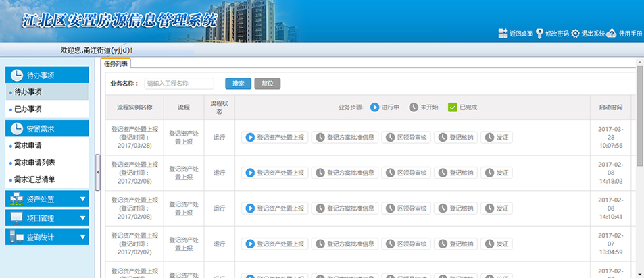
Task: Select 需求申请列表 in the sidebar
Action: pyautogui.click(x=34, y=163)
